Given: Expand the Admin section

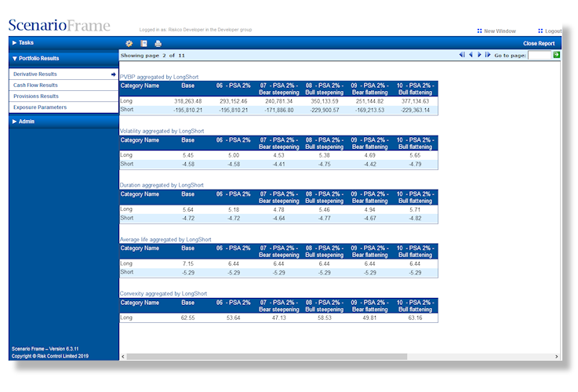Looking at the screenshot, I should [x=64, y=122].
